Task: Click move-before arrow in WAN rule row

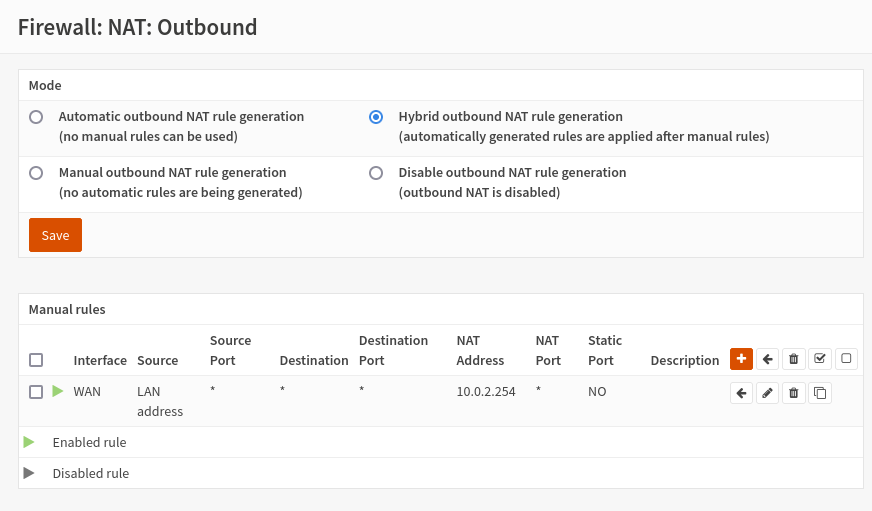Action: pos(741,393)
